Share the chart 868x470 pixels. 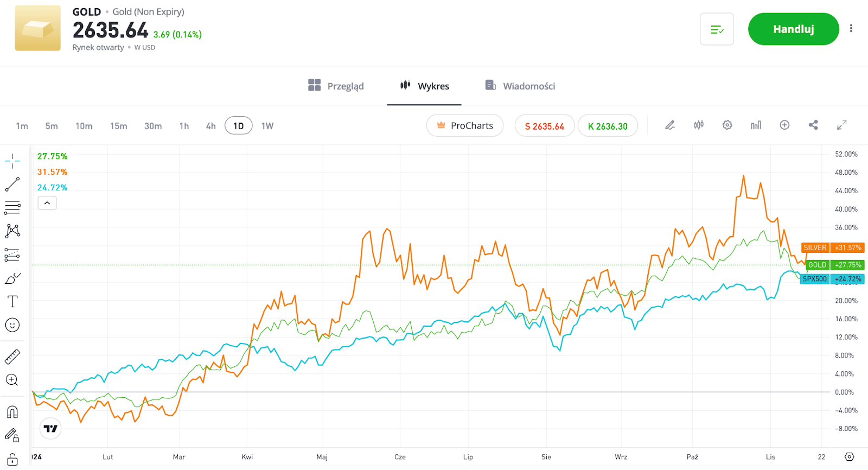tap(813, 125)
